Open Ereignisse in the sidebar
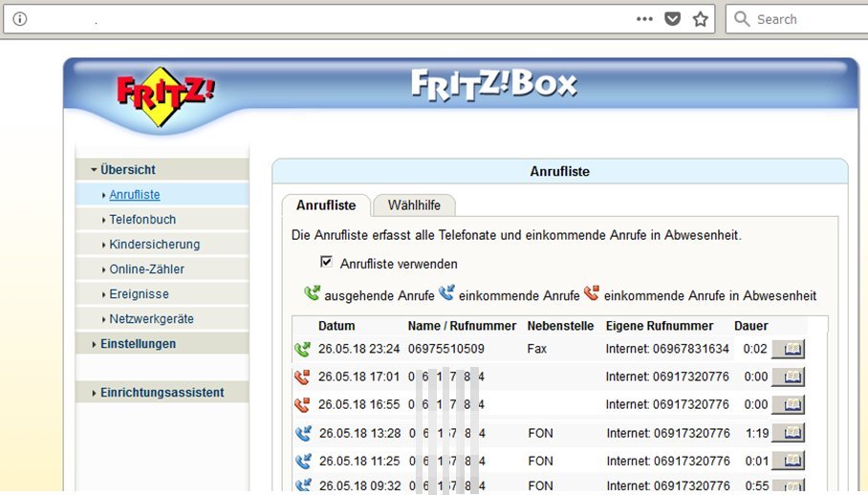868x495 pixels. click(139, 294)
